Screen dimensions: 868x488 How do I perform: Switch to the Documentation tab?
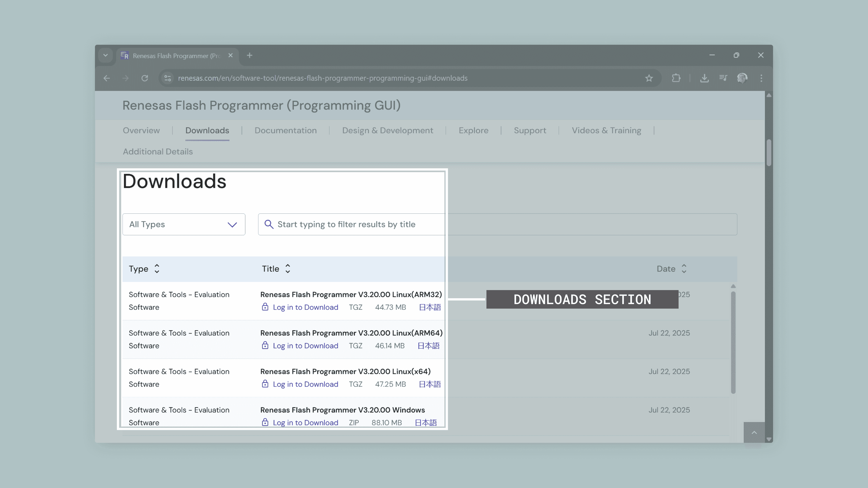tap(285, 131)
